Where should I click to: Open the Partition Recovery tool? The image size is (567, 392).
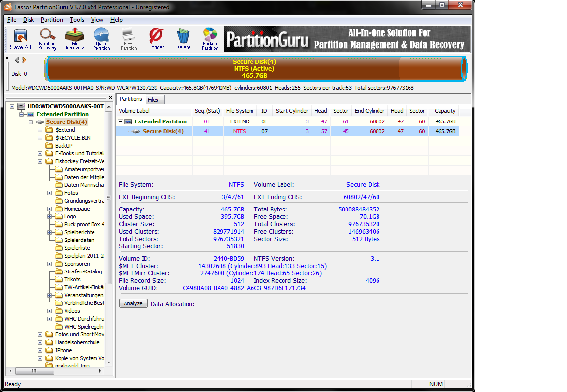coord(47,39)
